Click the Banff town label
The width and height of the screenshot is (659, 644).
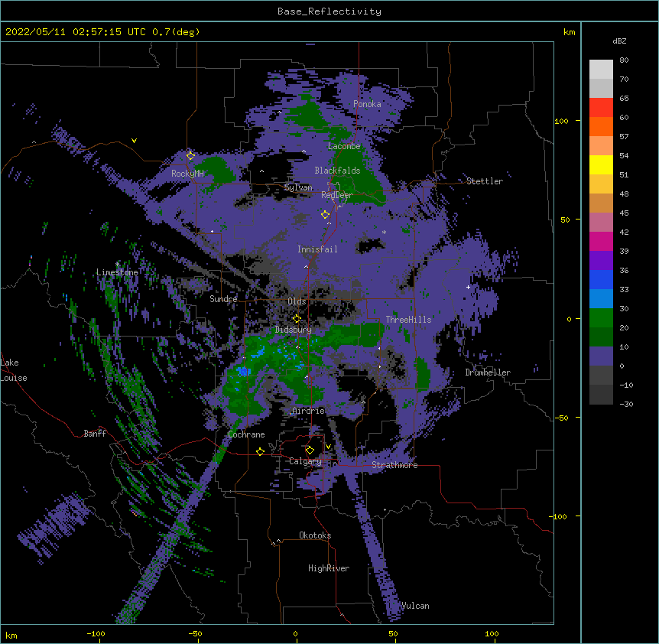click(x=95, y=434)
